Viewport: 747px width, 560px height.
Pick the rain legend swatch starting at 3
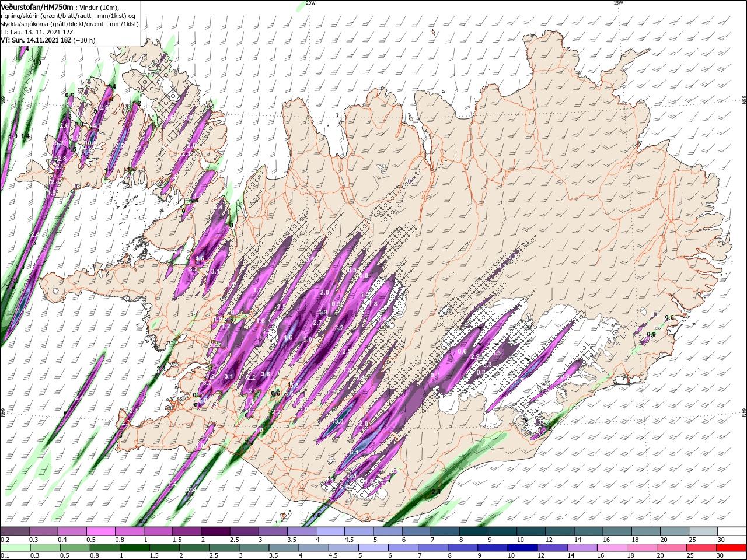253,548
